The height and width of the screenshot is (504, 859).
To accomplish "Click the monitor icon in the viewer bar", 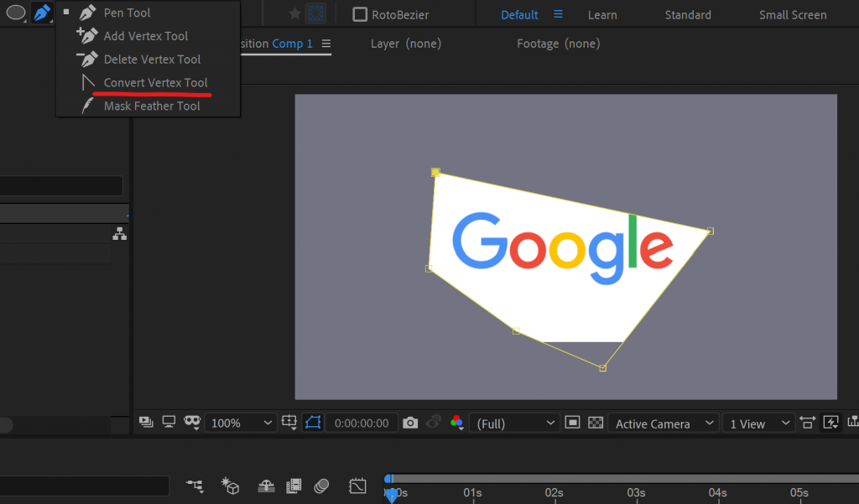I will (169, 422).
